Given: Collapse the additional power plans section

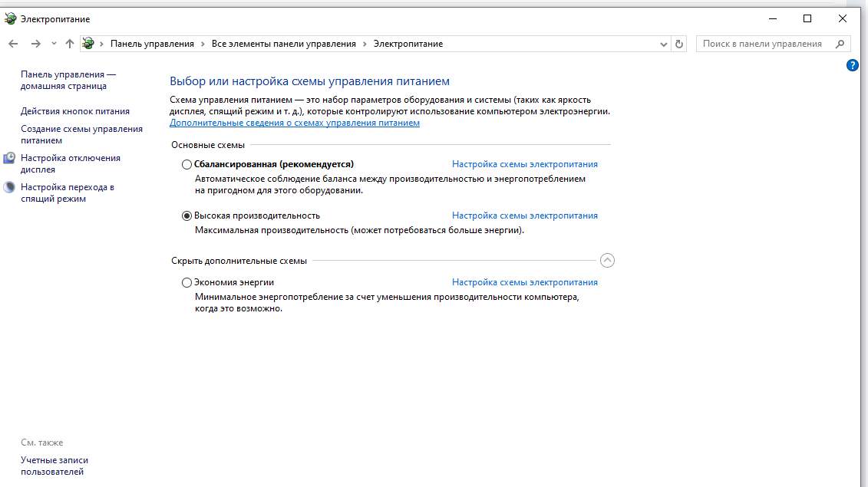Looking at the screenshot, I should (x=607, y=261).
